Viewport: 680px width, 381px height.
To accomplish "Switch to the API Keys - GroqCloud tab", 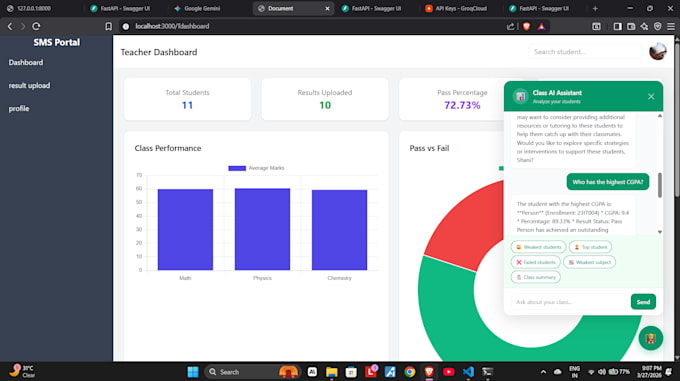I will coord(461,8).
